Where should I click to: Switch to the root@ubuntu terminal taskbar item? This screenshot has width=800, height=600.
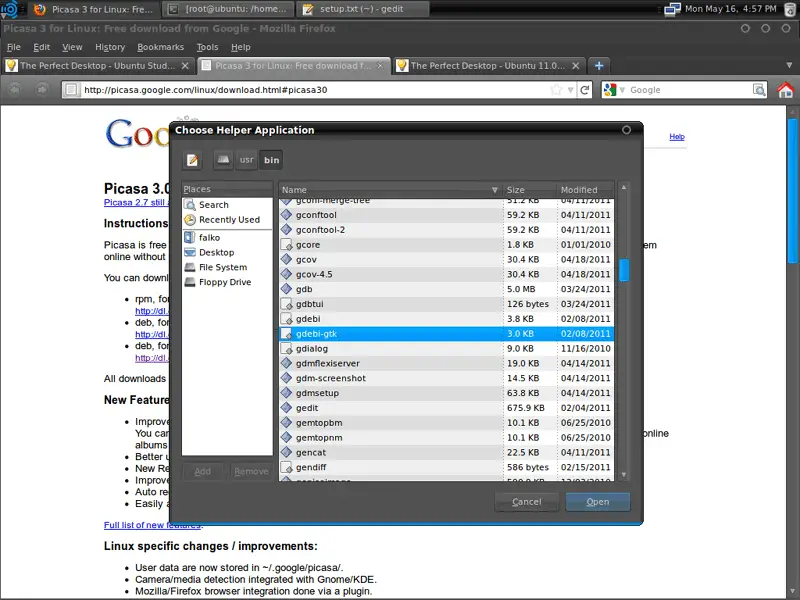[x=228, y=9]
